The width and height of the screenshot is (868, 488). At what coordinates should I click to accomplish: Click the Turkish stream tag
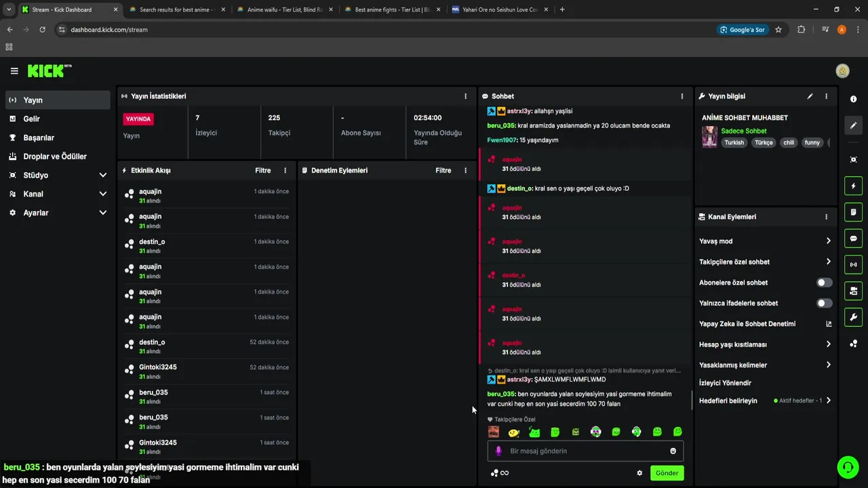click(x=734, y=142)
